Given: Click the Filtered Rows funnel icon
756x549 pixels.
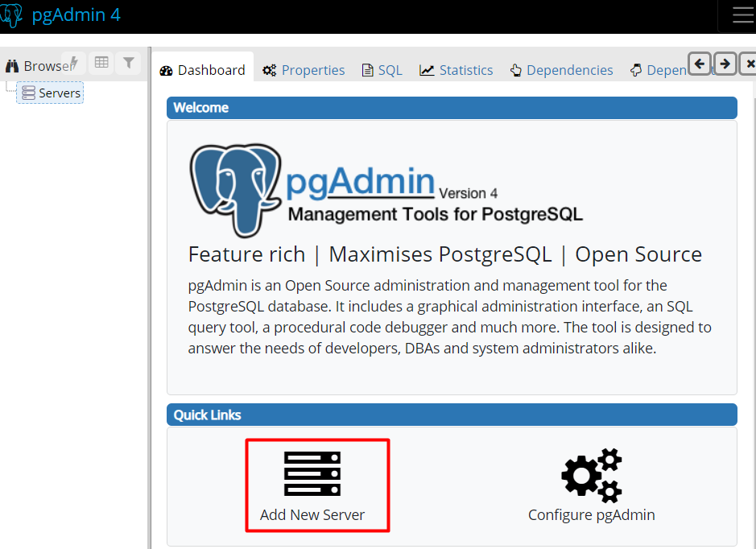Looking at the screenshot, I should 128,63.
